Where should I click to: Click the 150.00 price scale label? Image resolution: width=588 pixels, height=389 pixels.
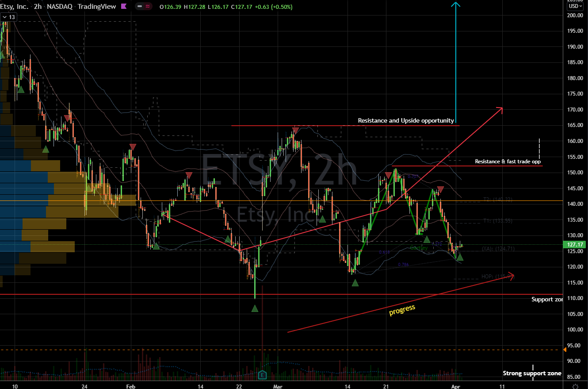(x=575, y=173)
